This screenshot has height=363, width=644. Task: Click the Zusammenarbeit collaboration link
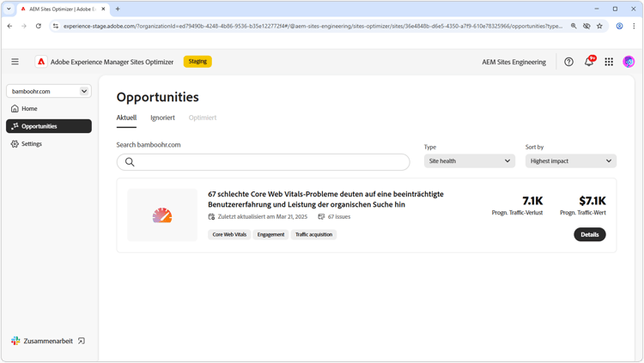click(48, 341)
